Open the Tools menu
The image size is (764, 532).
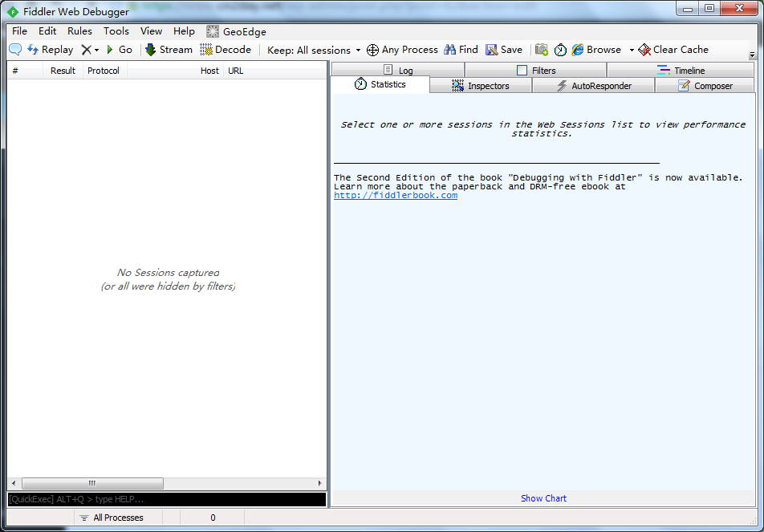coord(116,31)
